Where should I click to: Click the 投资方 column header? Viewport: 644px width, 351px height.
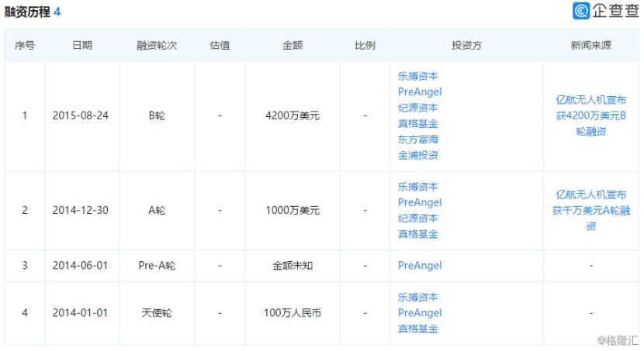(x=466, y=45)
